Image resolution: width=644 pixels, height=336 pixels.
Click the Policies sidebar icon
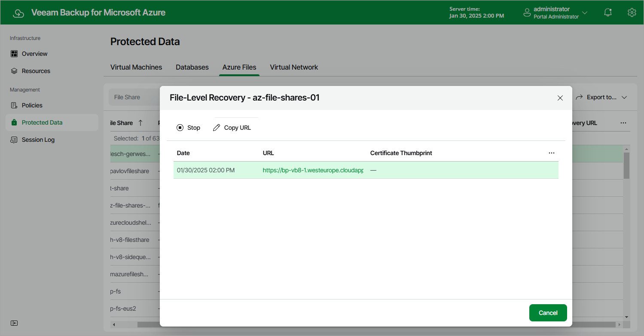point(14,105)
